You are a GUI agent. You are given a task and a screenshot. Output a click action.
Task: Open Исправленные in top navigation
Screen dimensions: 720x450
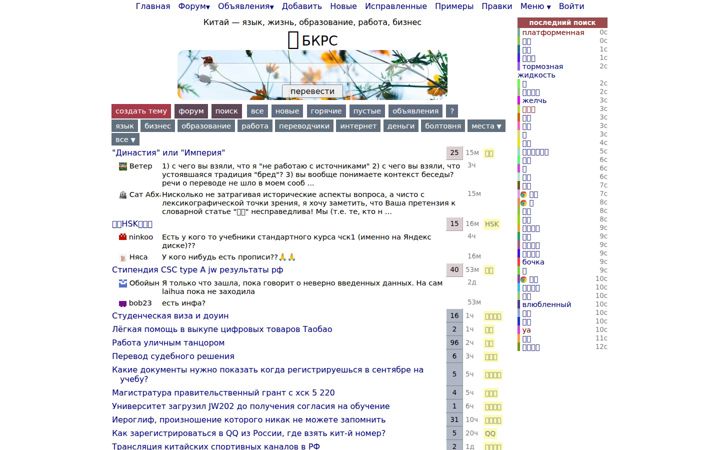click(396, 6)
